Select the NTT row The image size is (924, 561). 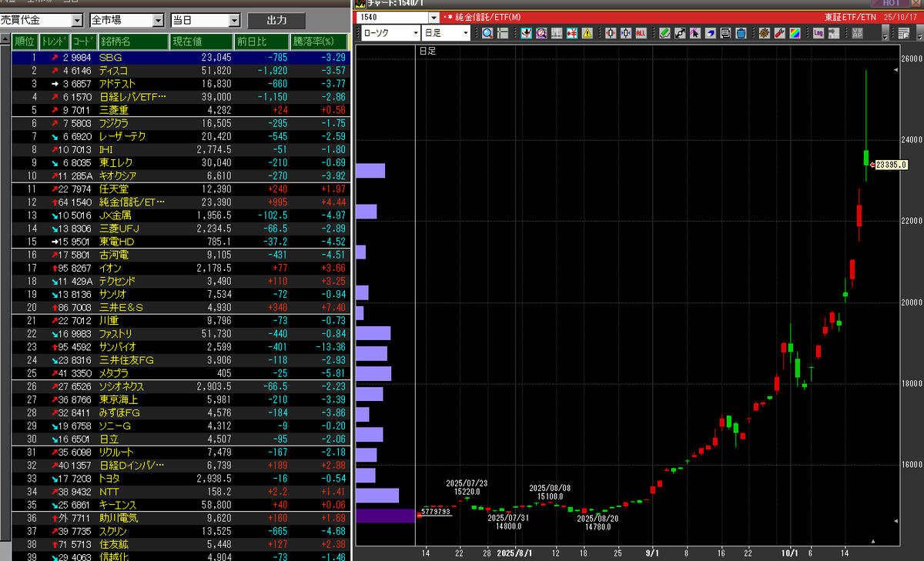tap(180, 491)
